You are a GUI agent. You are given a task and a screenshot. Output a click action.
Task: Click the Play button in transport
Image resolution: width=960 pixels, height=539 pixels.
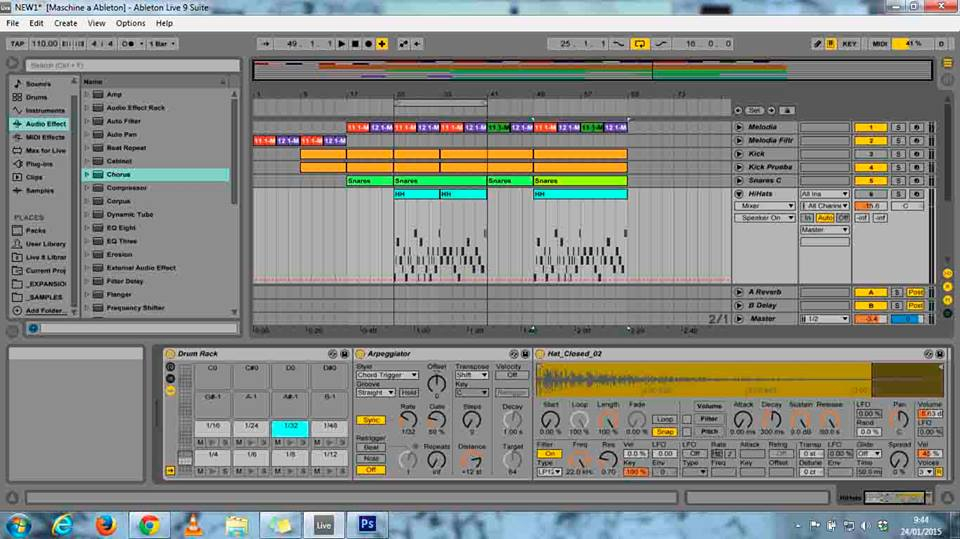click(x=342, y=43)
